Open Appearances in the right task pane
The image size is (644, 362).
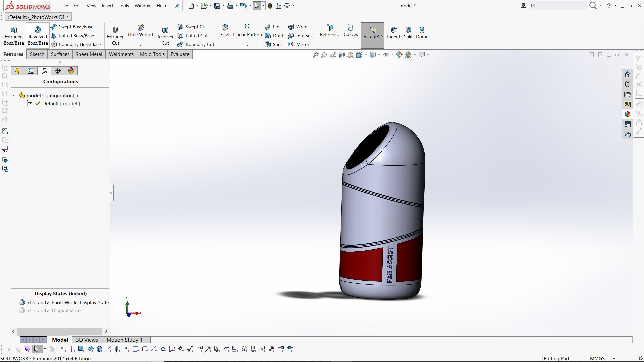pyautogui.click(x=627, y=114)
